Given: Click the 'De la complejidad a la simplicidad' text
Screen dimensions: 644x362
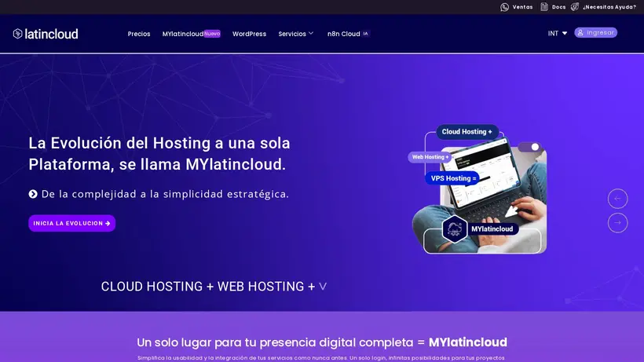Looking at the screenshot, I should click(165, 194).
